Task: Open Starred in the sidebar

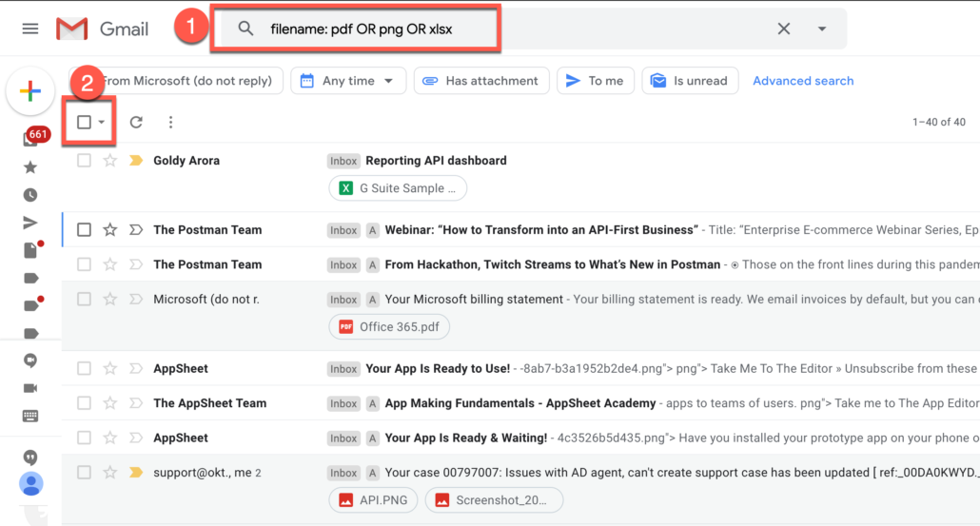Action: [x=30, y=167]
